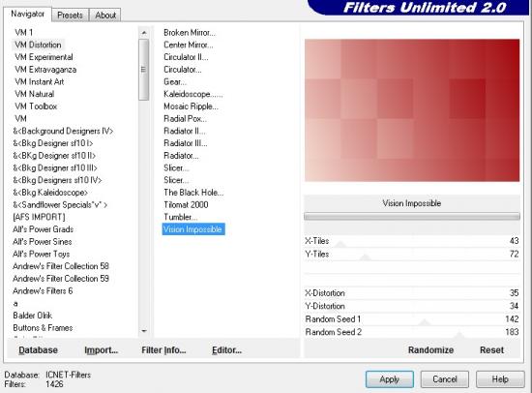The height and width of the screenshot is (393, 532).
Task: Open Help for Filters Unlimited
Action: pos(500,379)
